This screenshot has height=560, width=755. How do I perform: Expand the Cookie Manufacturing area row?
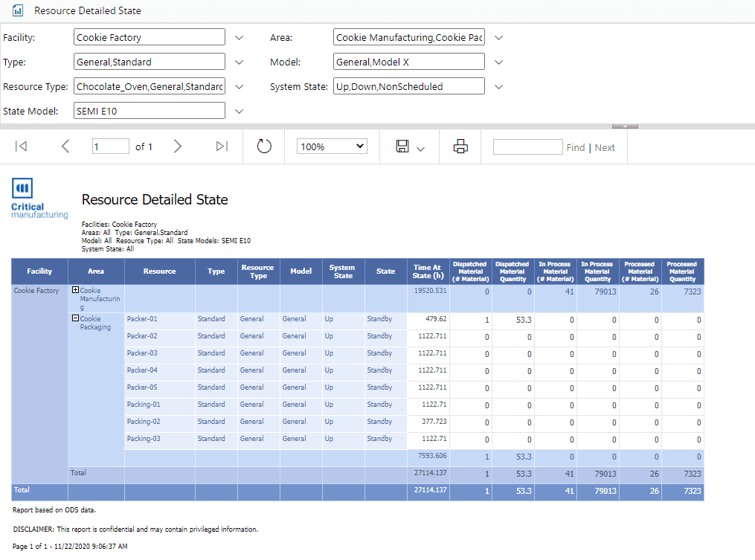click(x=75, y=290)
